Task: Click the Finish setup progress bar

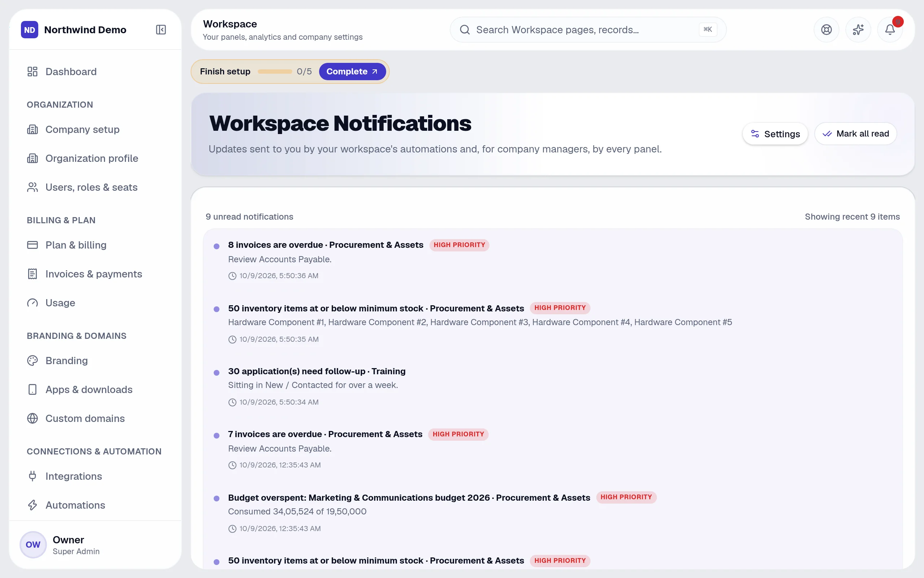Action: point(275,72)
